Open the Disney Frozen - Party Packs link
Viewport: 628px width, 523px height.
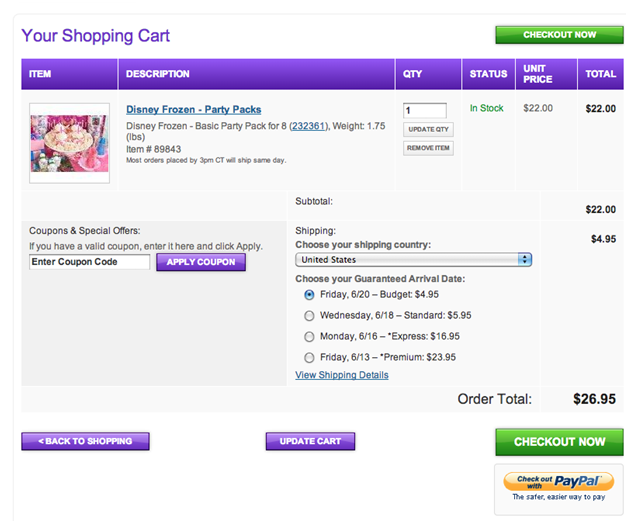193,109
